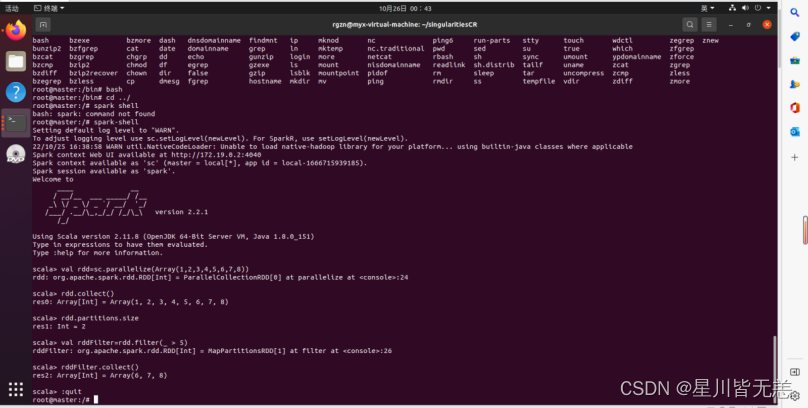This screenshot has height=408, width=808.
Task: Expand the 英 input method dropdown
Action: click(x=708, y=8)
